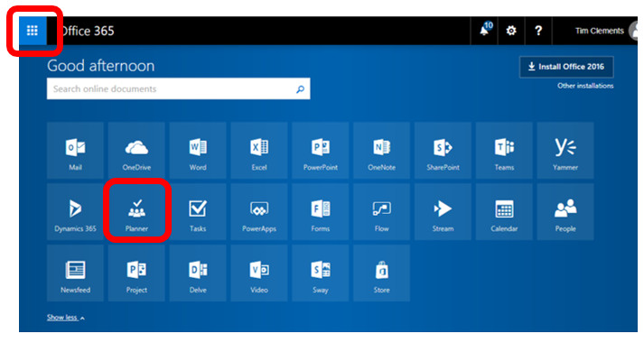Viewport: 644px width, 343px height.
Task: Open the Video tile
Action: (259, 273)
